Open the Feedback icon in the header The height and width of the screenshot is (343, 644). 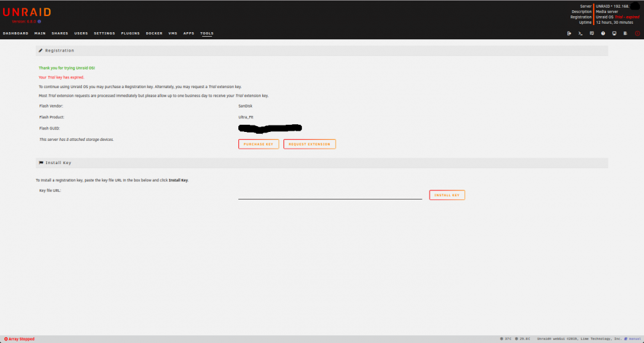pyautogui.click(x=592, y=33)
